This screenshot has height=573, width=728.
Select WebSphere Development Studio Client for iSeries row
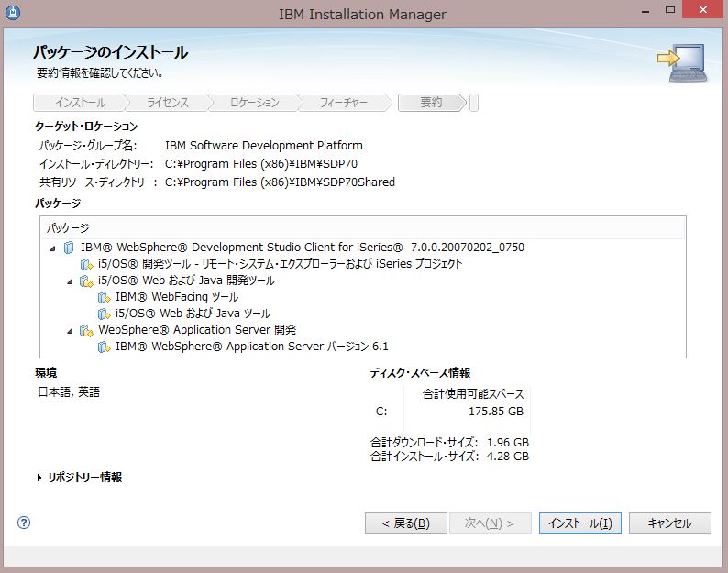(303, 248)
